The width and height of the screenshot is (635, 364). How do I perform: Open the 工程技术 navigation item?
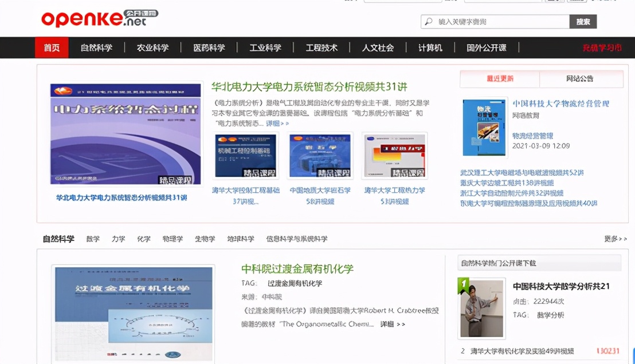(x=322, y=48)
